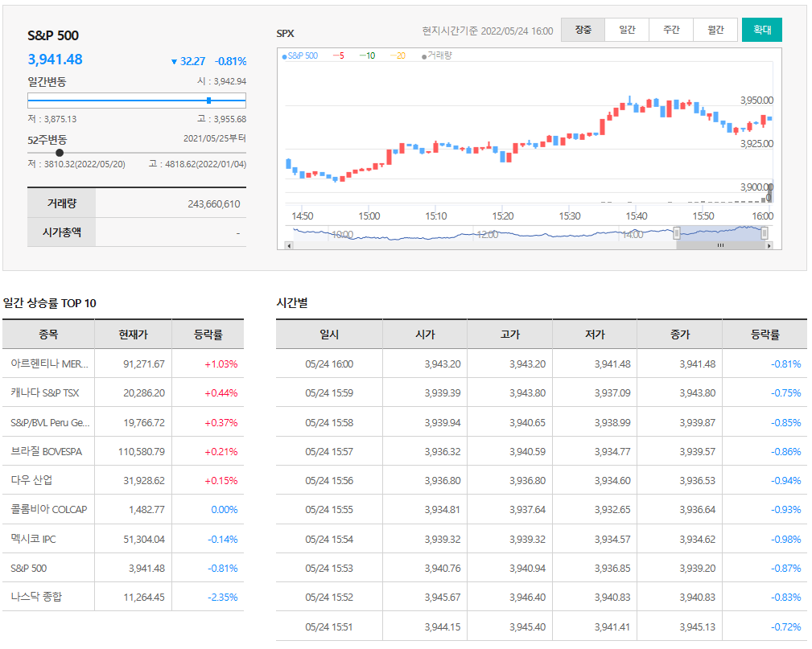Image resolution: width=812 pixels, height=649 pixels.
Task: Click the chart scrollbar right arrow
Action: tap(769, 246)
